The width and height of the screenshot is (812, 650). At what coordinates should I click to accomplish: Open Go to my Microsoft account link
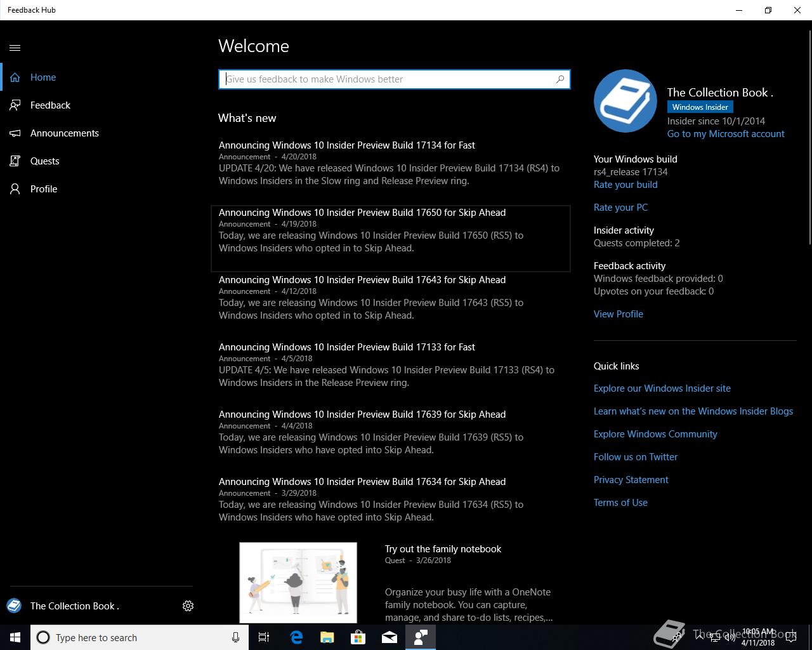[726, 134]
